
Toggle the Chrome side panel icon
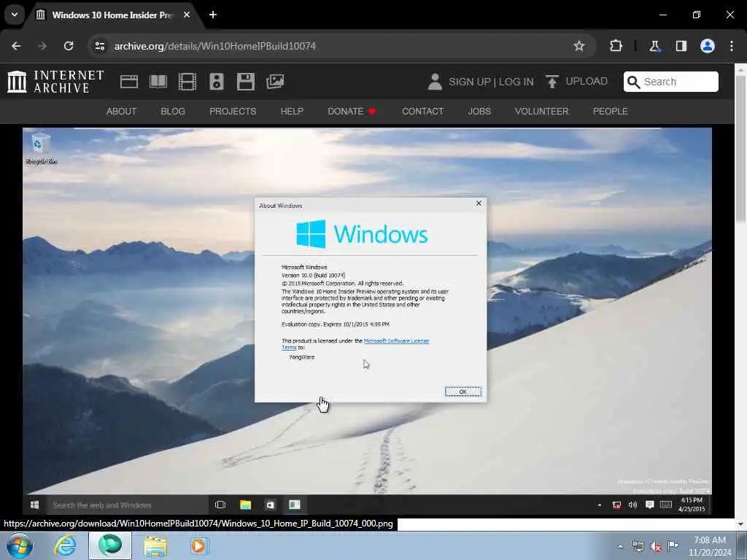click(x=681, y=46)
